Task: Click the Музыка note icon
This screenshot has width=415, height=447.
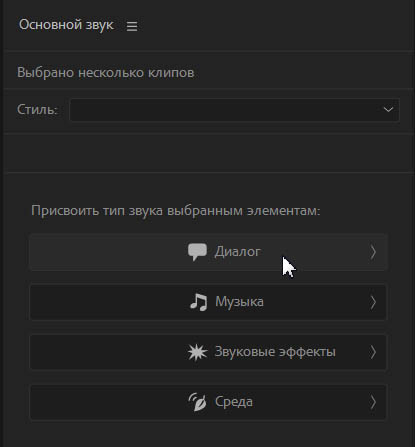Action: [x=198, y=302]
